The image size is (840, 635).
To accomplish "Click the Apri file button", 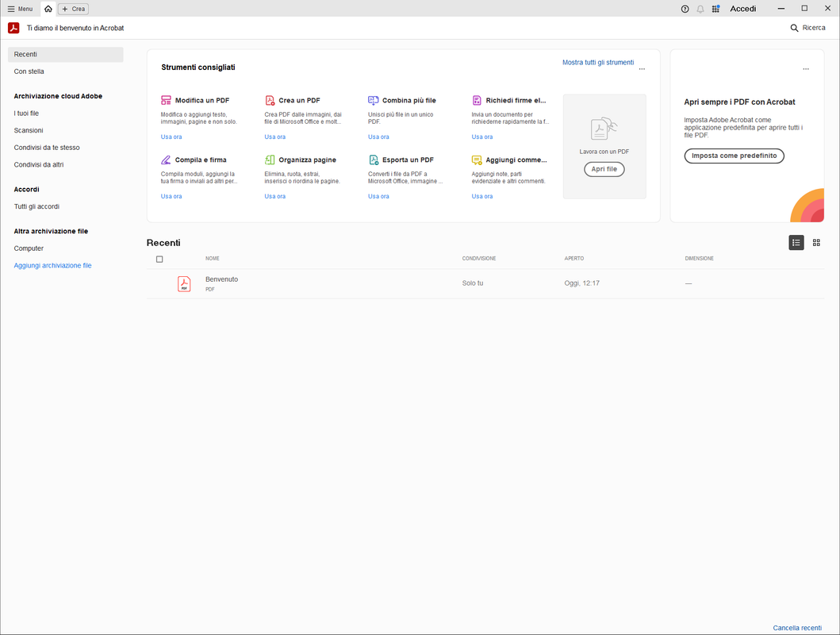I will (604, 169).
